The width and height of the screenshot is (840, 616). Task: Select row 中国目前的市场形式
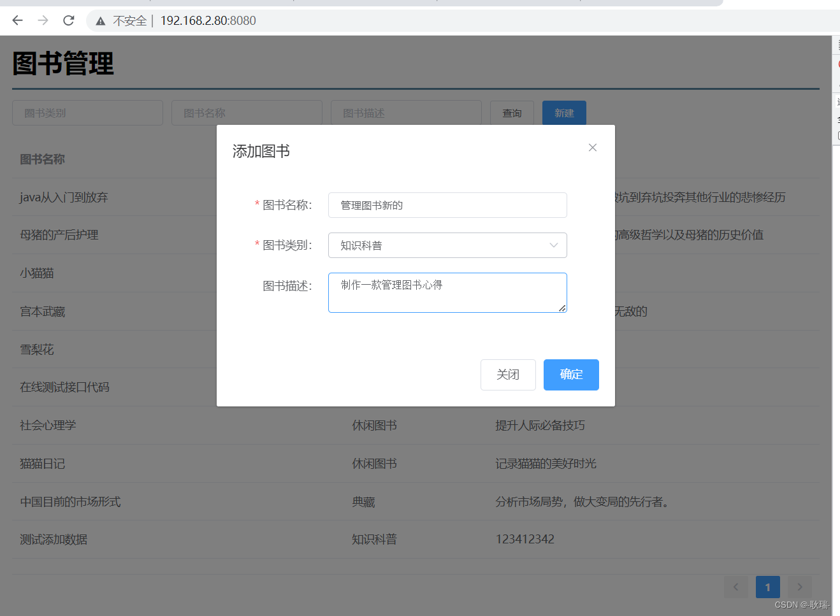pos(416,502)
